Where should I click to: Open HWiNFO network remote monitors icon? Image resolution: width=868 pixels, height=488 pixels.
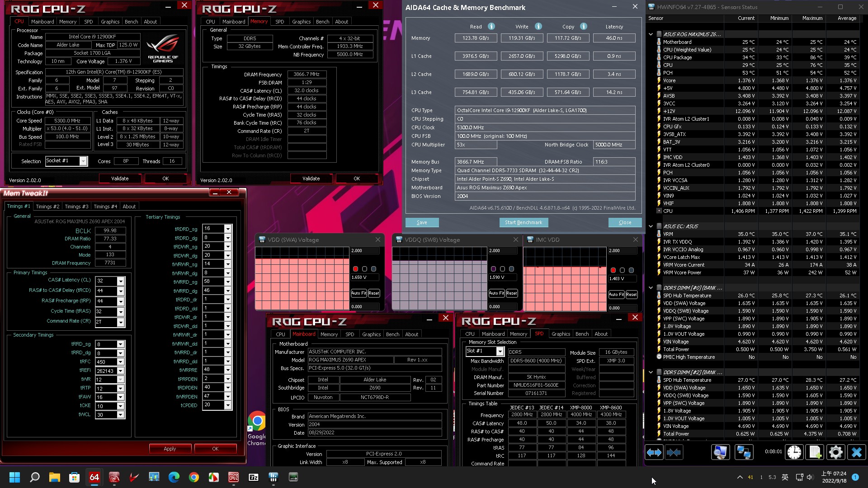click(x=744, y=452)
